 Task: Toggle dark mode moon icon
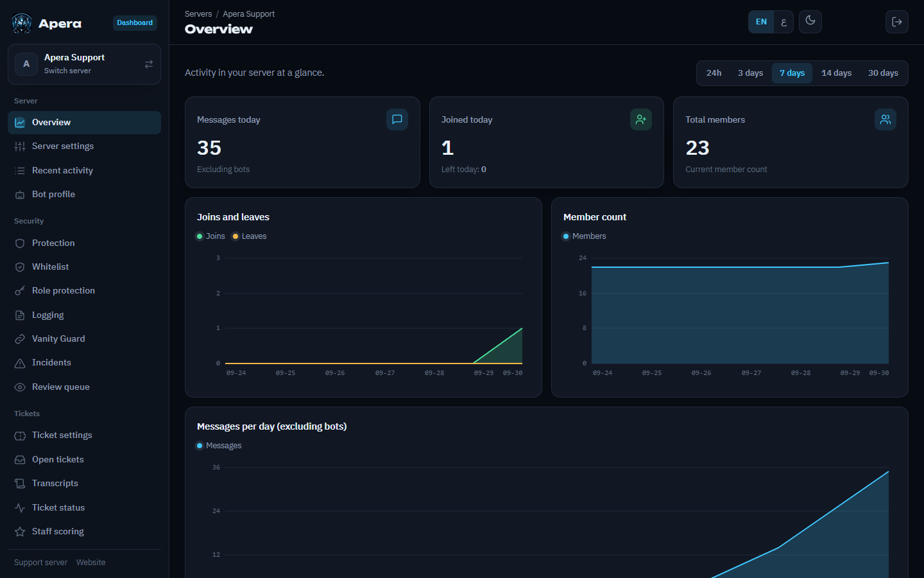click(x=810, y=21)
